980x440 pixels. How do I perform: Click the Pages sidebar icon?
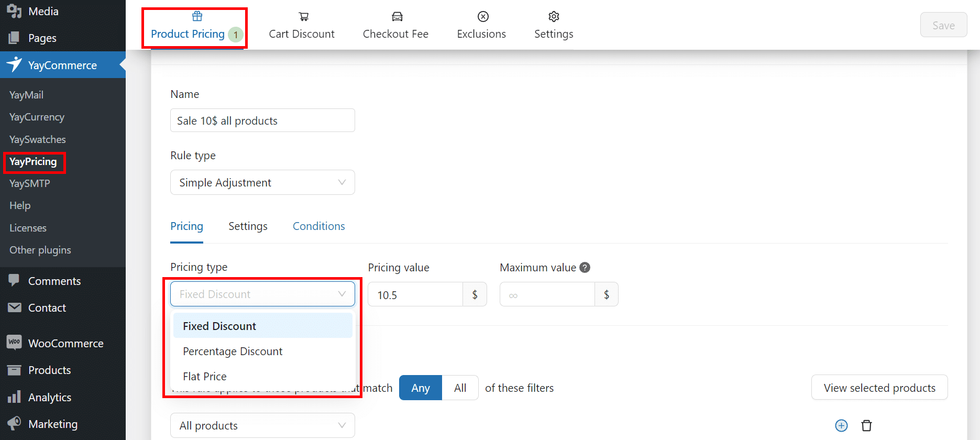click(14, 38)
